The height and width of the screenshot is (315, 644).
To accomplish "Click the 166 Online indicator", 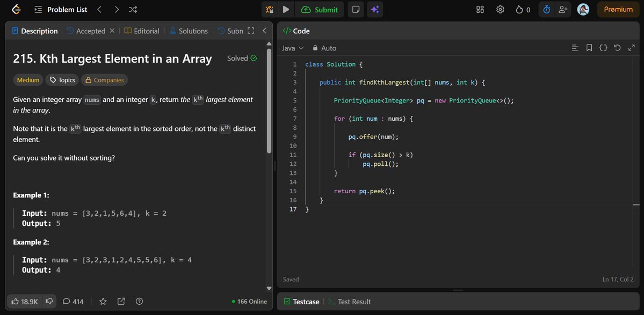I will coord(249,302).
